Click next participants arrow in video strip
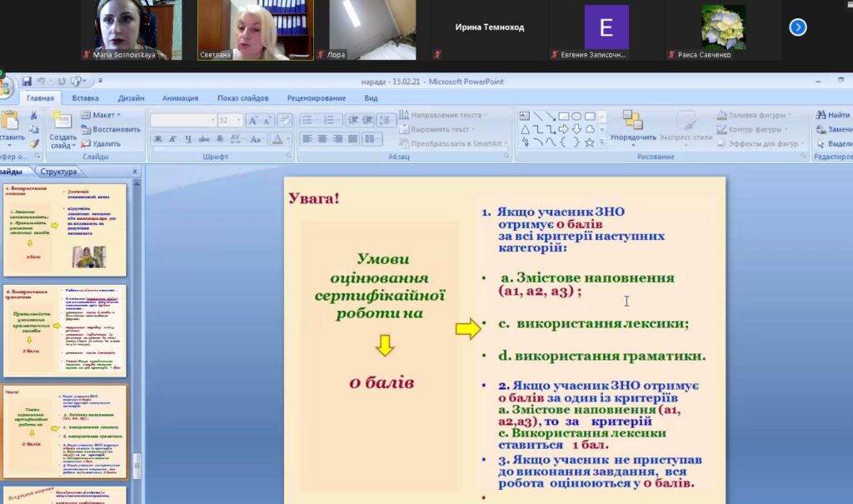 (x=798, y=27)
